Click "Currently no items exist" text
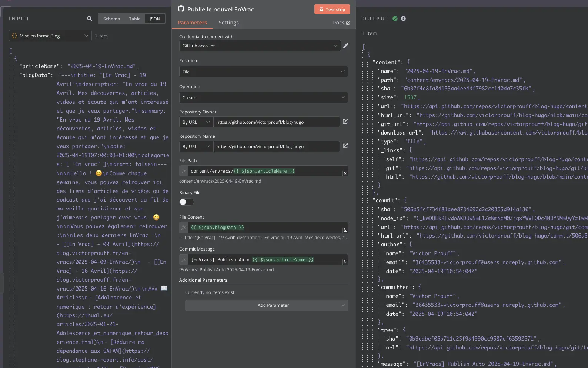Viewport: 588px width, 368px height. (x=210, y=292)
